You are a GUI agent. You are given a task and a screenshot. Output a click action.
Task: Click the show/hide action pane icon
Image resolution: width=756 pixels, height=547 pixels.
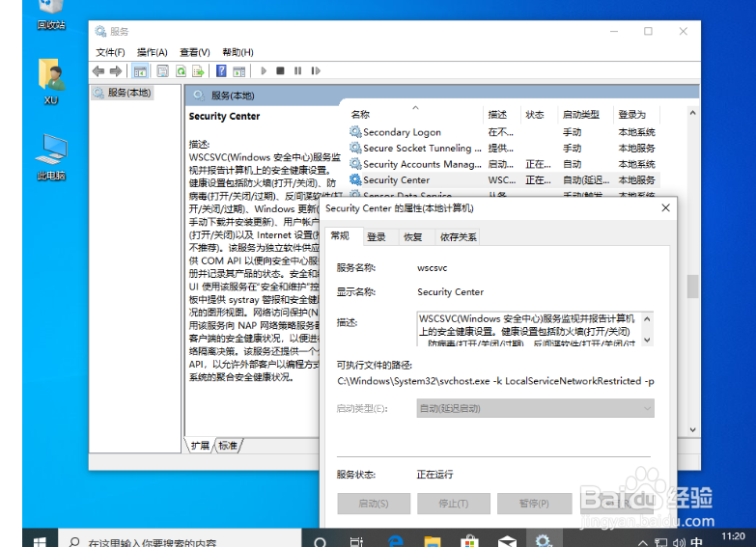pos(239,71)
